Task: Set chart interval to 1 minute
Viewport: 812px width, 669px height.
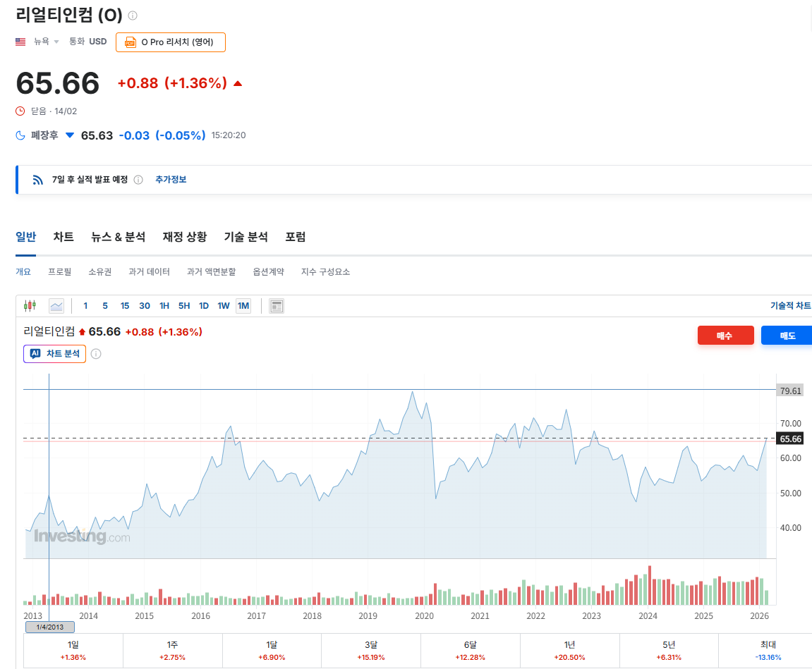Action: 85,306
